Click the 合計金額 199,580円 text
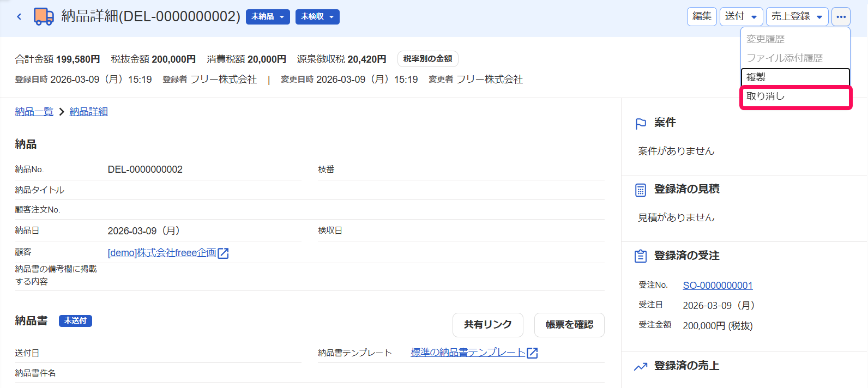 point(58,59)
